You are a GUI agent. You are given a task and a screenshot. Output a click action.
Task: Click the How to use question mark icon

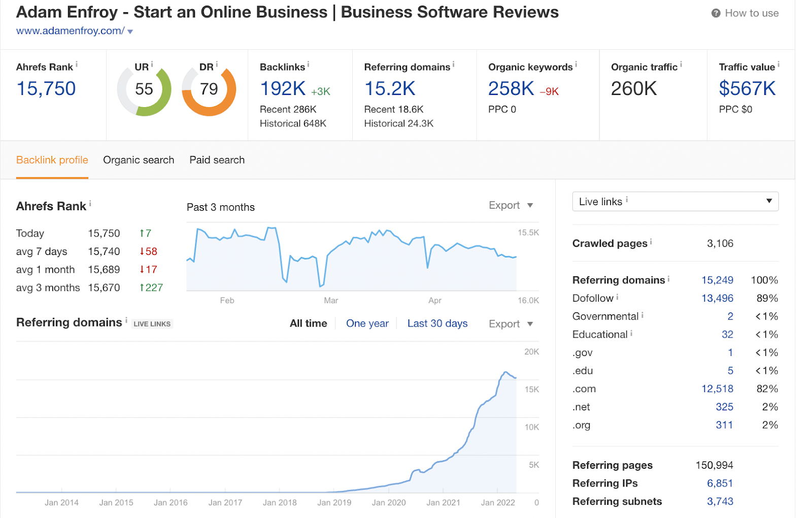coord(716,13)
